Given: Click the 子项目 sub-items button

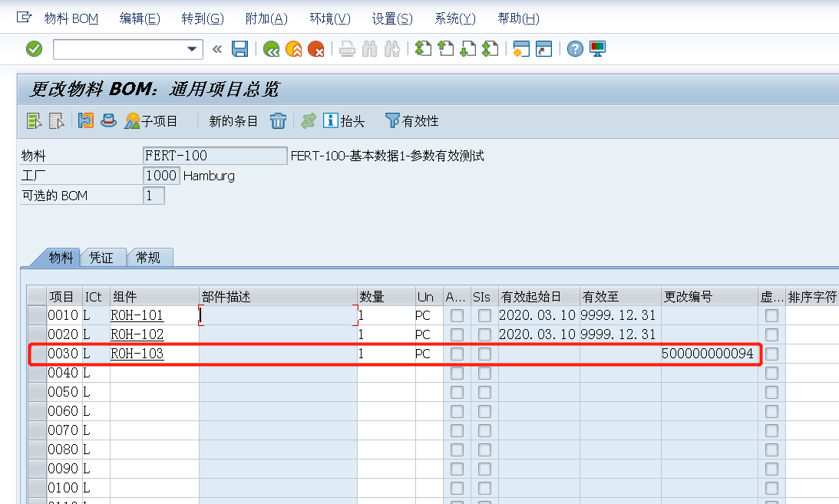Looking at the screenshot, I should tap(150, 121).
